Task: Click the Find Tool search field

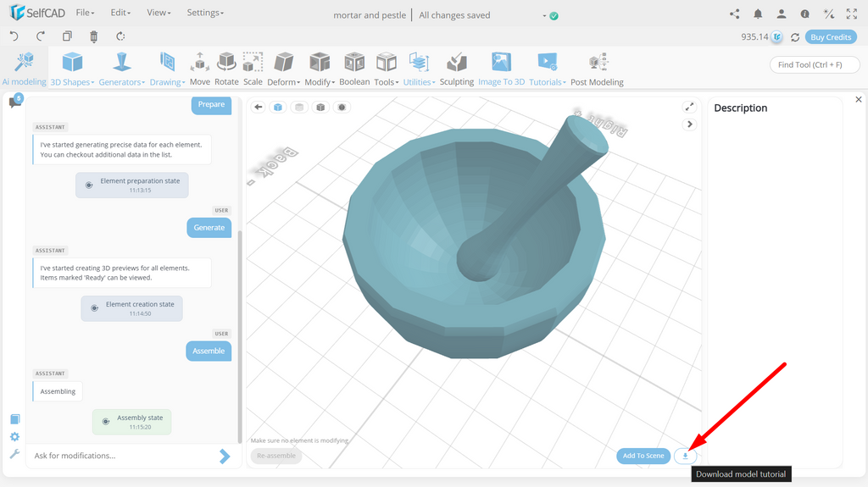Action: (815, 64)
